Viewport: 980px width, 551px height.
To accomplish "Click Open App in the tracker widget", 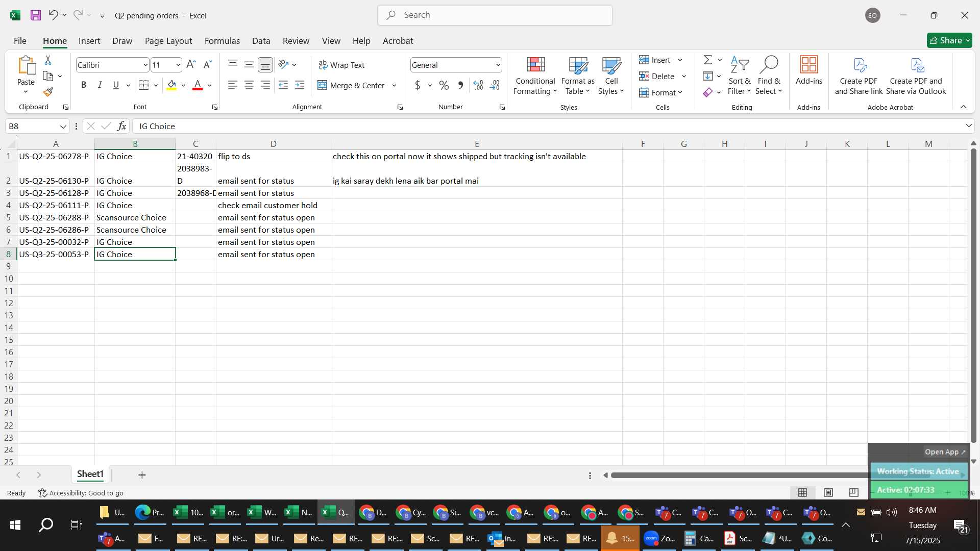I will (x=945, y=452).
